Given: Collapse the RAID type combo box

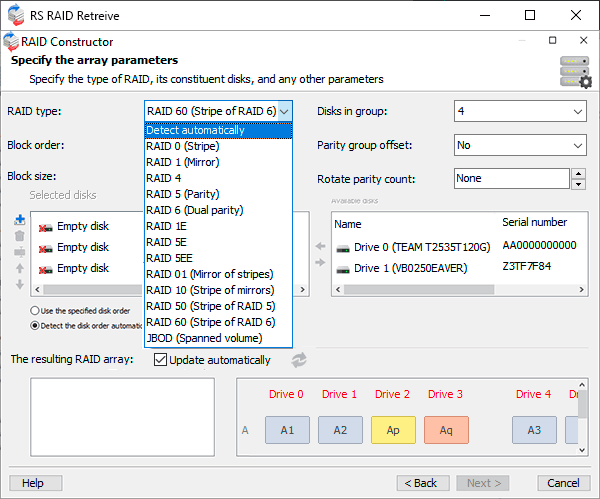Looking at the screenshot, I should [x=285, y=111].
